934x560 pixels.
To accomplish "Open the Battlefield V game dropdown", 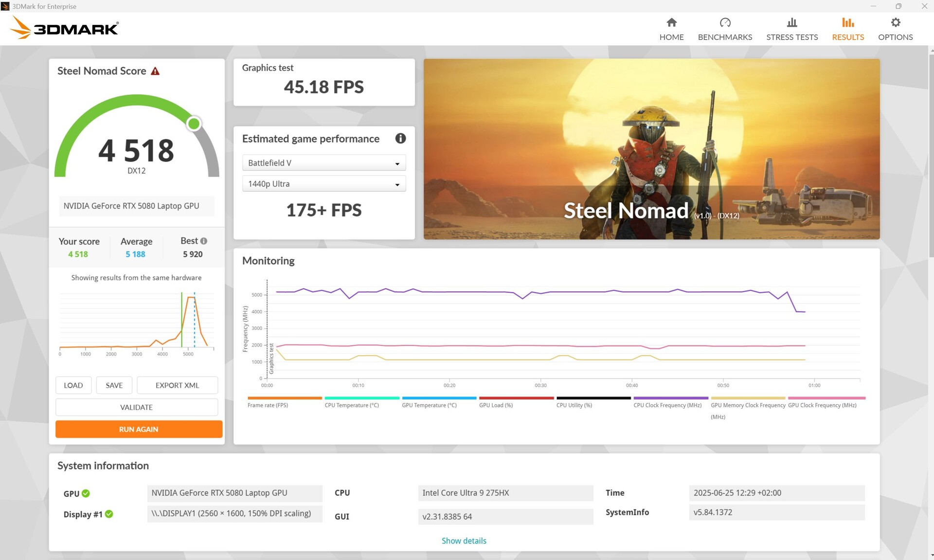I will coord(323,163).
